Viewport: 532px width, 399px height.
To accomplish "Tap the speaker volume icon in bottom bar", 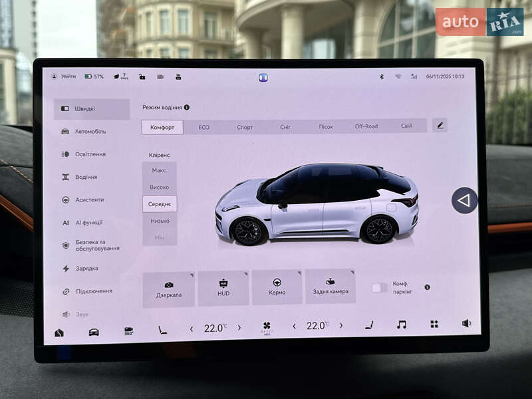I will pos(466,323).
